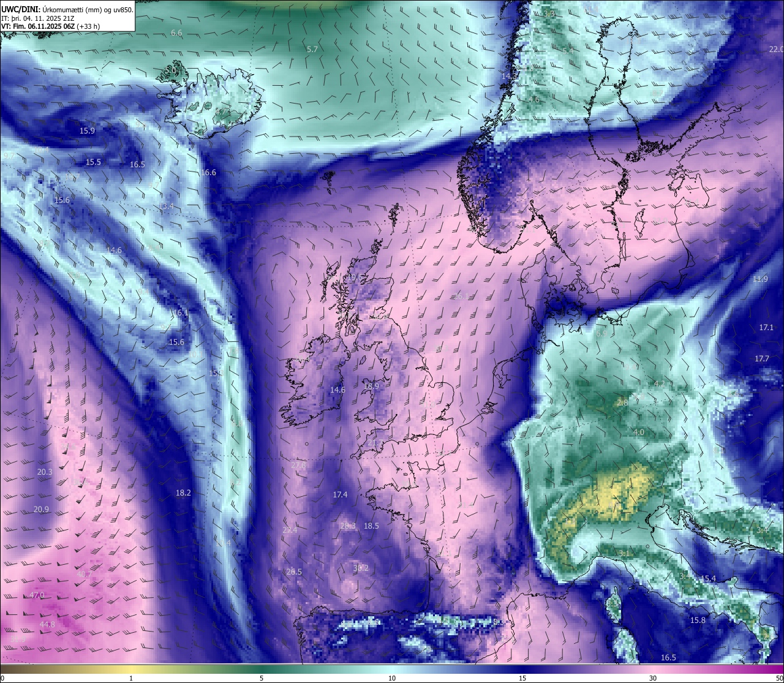Click the title text 'UWC/DINI: Úrkomumætti (mm) og uv850.'
The height and width of the screenshot is (683, 784).
pyautogui.click(x=67, y=9)
